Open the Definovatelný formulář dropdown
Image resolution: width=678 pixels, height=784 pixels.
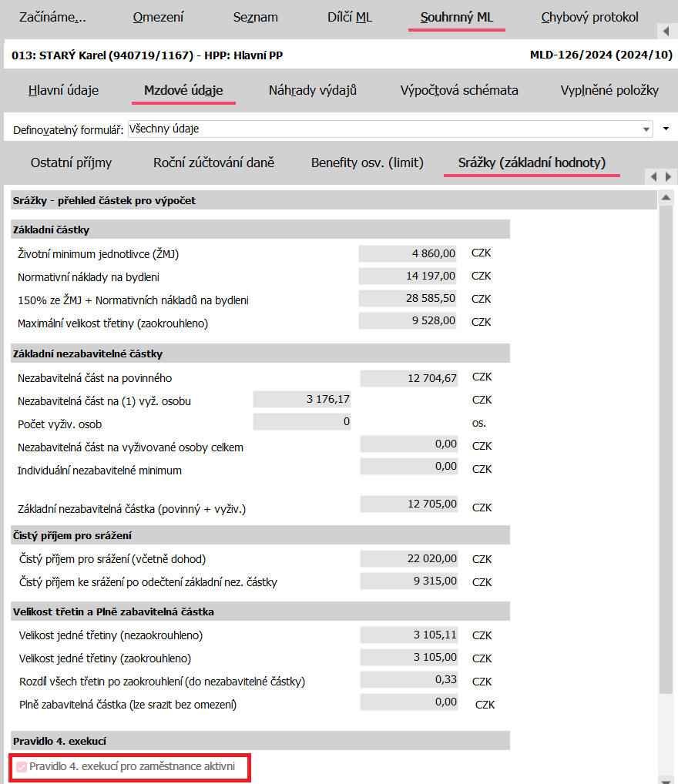pos(389,129)
